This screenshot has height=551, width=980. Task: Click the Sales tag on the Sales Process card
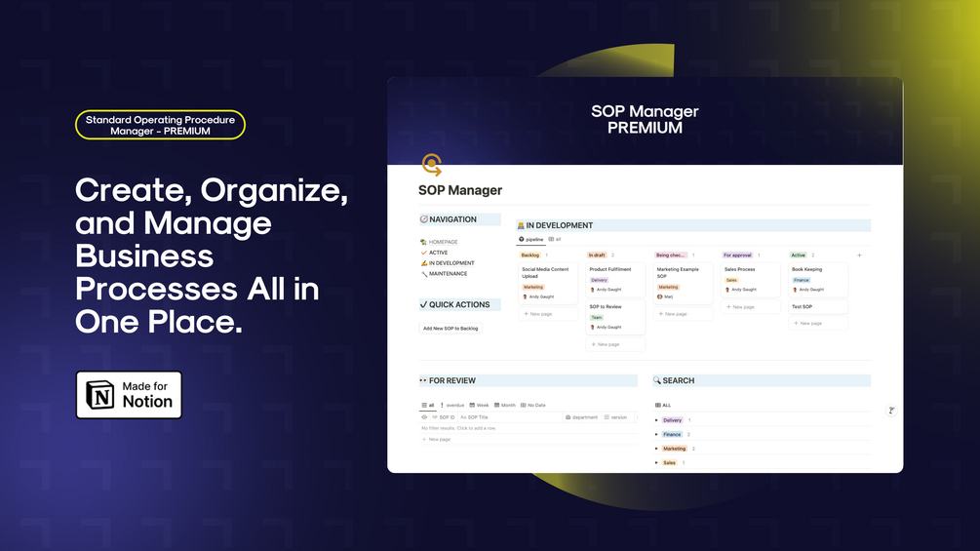pyautogui.click(x=732, y=281)
